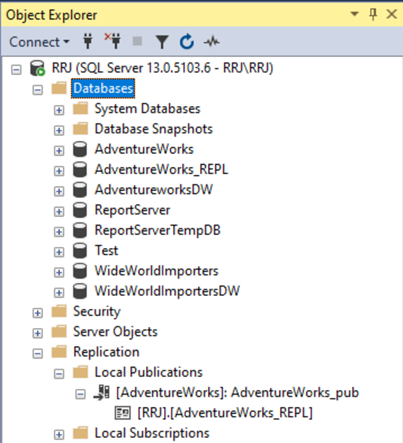Image resolution: width=403 pixels, height=443 pixels.
Task: Expand the AdventureWorks database node
Action: (x=59, y=151)
